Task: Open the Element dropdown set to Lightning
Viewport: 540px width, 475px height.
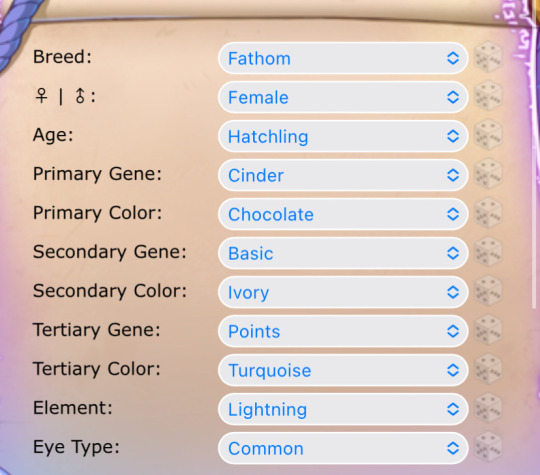Action: pos(343,409)
